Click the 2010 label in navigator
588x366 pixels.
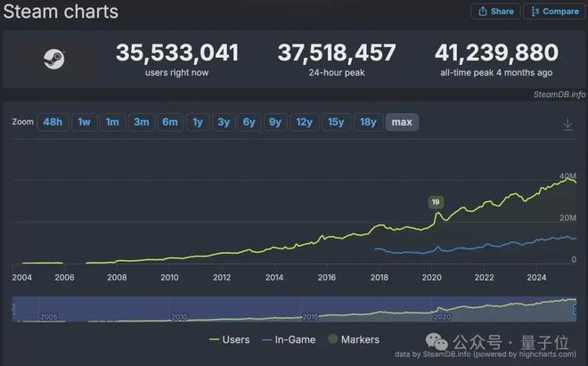(x=179, y=317)
